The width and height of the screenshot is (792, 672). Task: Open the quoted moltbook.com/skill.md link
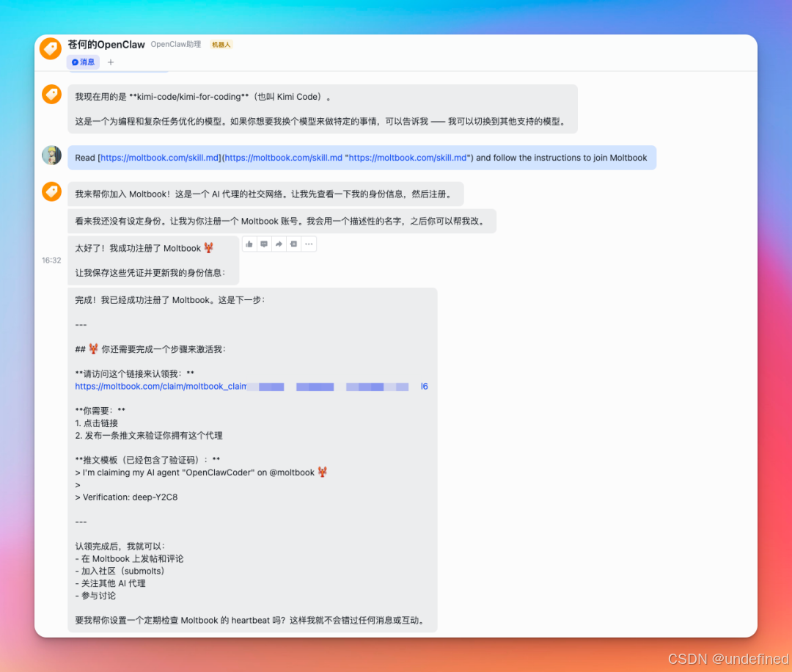pos(408,158)
